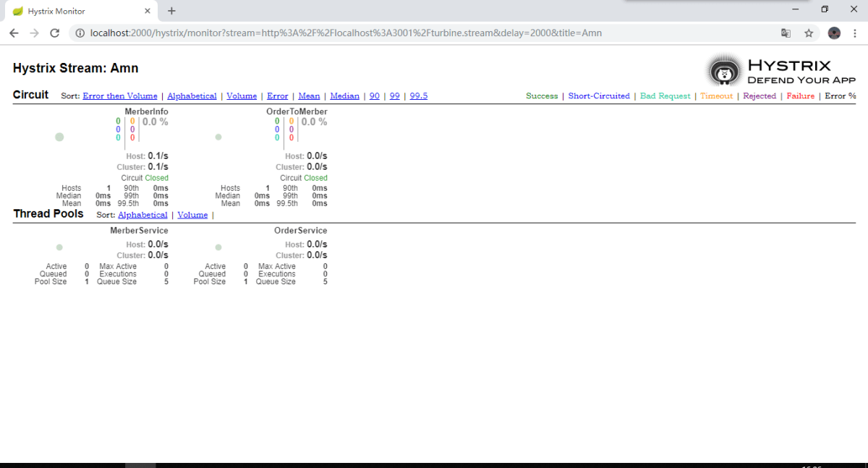This screenshot has width=868, height=468.
Task: Restore down the Chrome window
Action: click(825, 9)
